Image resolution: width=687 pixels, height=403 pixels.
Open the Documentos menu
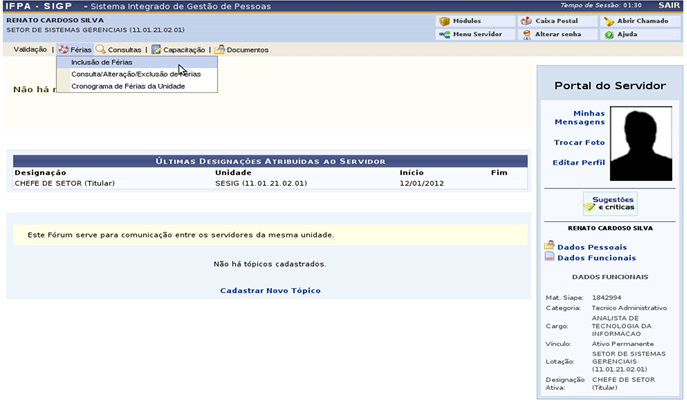[x=248, y=50]
